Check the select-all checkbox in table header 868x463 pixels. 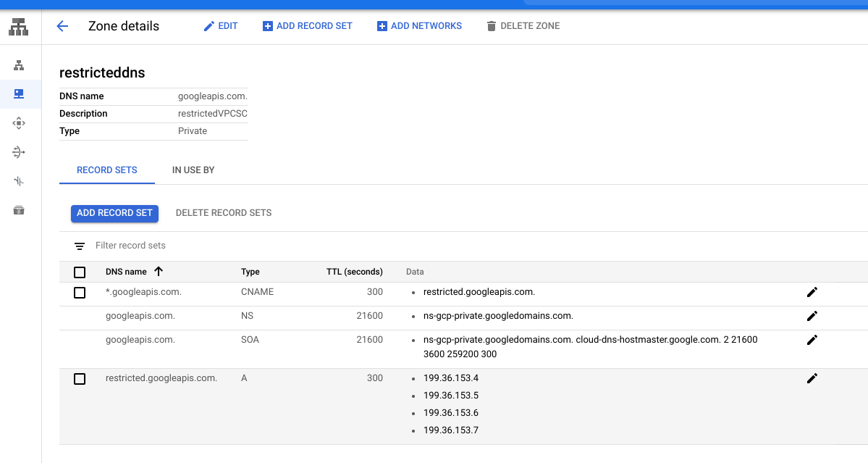tap(80, 271)
